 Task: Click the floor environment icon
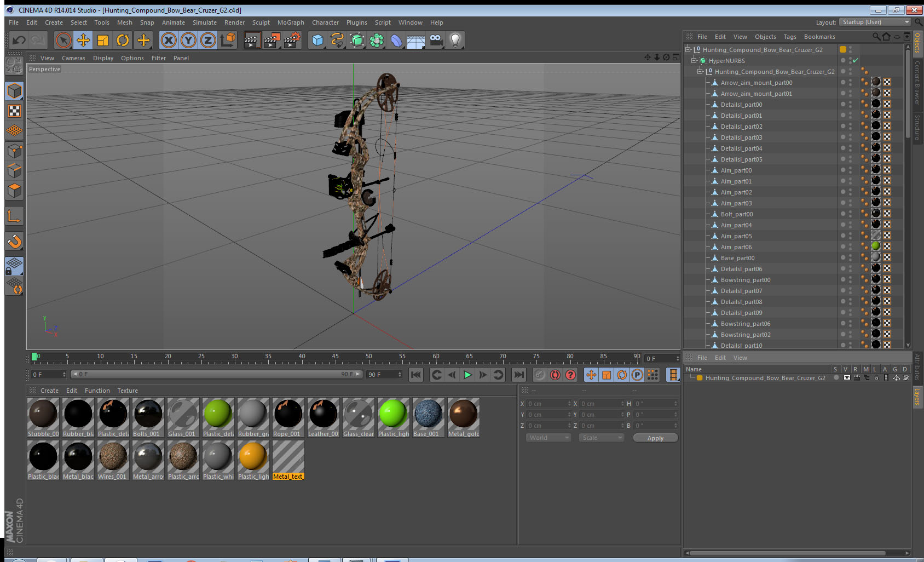[x=416, y=40]
